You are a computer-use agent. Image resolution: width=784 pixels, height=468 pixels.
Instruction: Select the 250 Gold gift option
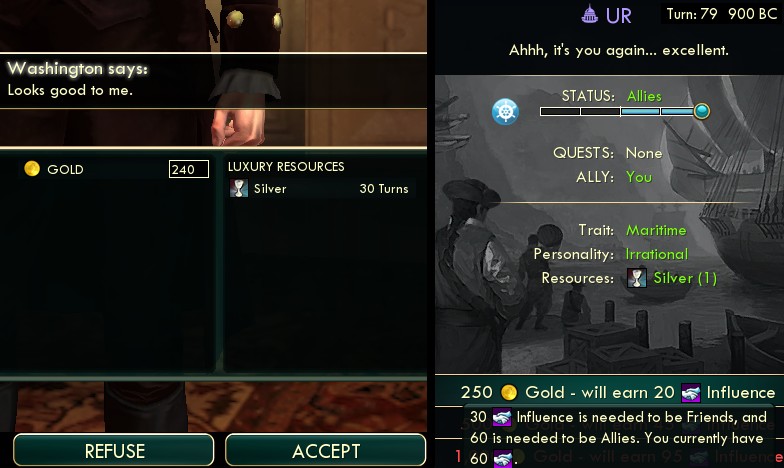[x=618, y=392]
